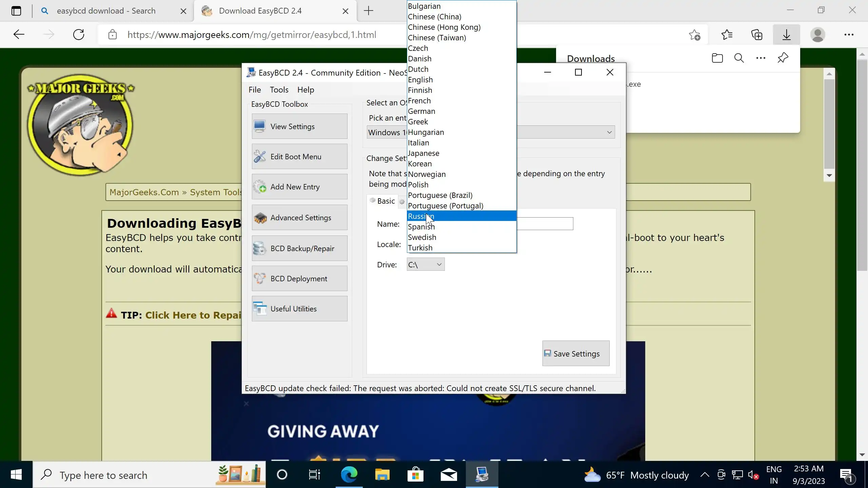Viewport: 868px width, 488px height.
Task: Follow the System Tools breadcrumb link
Action: [x=216, y=192]
